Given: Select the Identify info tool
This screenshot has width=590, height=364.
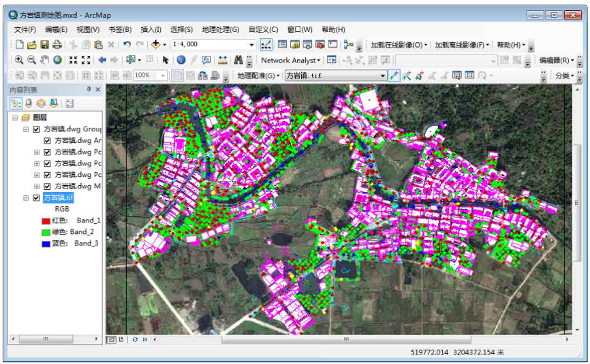Looking at the screenshot, I should [181, 60].
